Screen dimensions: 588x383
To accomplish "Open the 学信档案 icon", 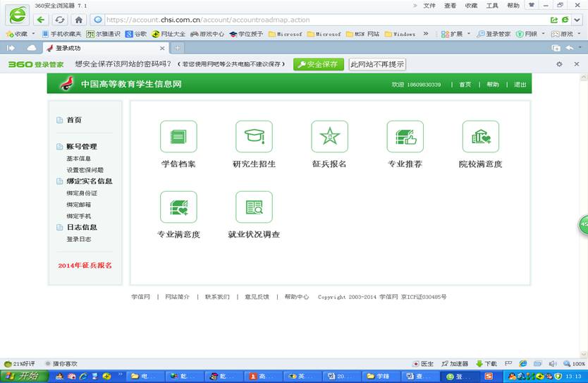I will [178, 137].
